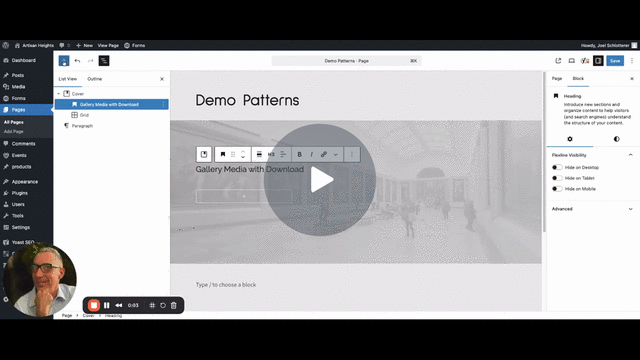This screenshot has width=640, height=360.
Task: Click the move up/down arrows in toolbar
Action: click(x=242, y=154)
